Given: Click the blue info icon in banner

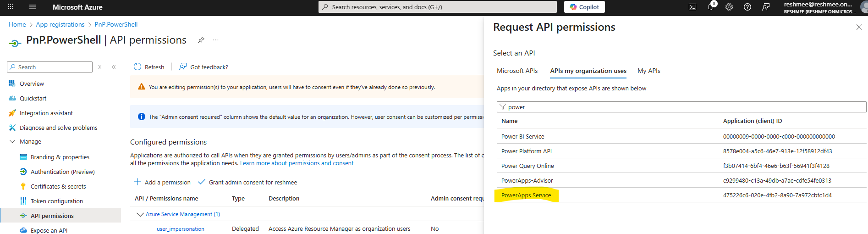Looking at the screenshot, I should pos(142,117).
